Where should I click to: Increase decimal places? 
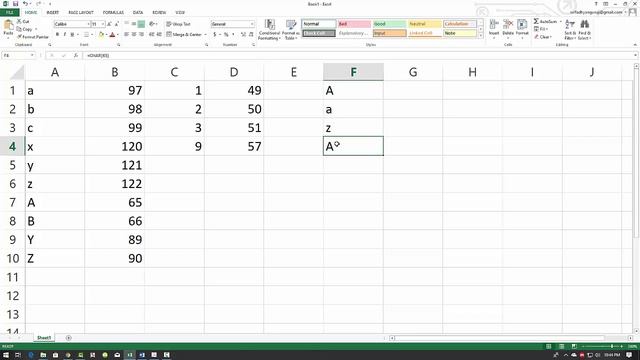(244, 35)
